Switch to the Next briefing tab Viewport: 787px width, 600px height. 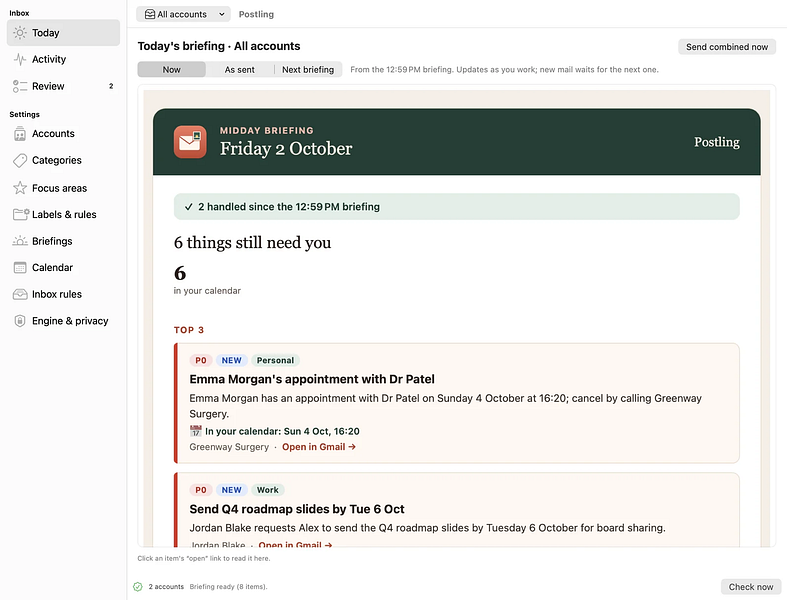tap(308, 69)
